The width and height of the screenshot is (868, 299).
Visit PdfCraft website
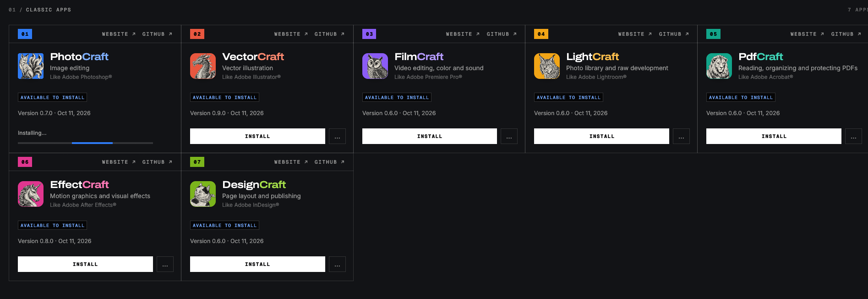click(807, 34)
